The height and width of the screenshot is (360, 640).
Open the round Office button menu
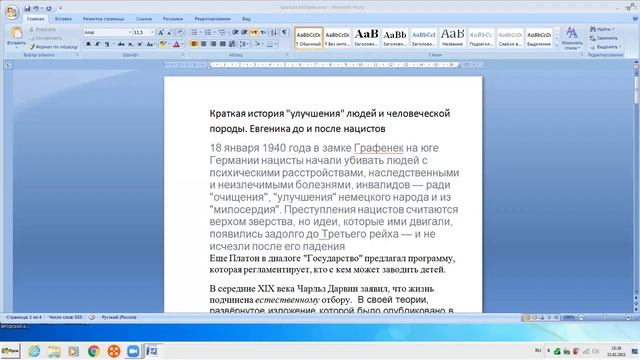coord(12,11)
